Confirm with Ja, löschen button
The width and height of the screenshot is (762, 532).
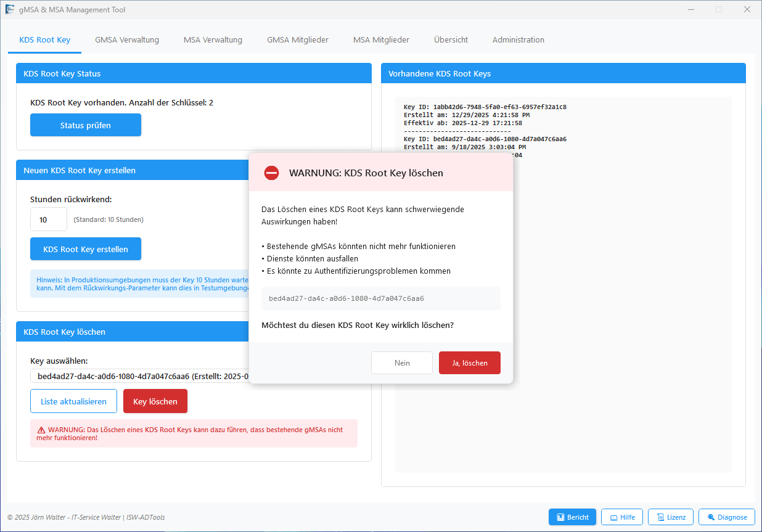(469, 363)
